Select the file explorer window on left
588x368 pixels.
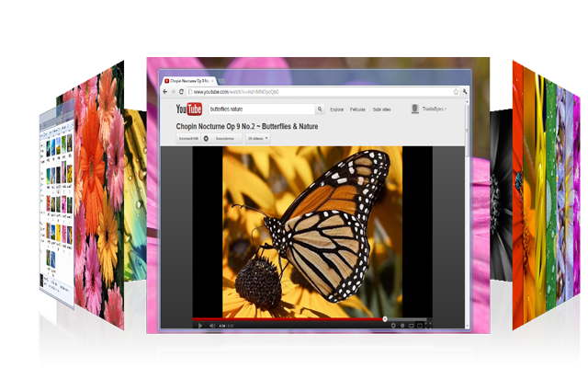(57, 206)
